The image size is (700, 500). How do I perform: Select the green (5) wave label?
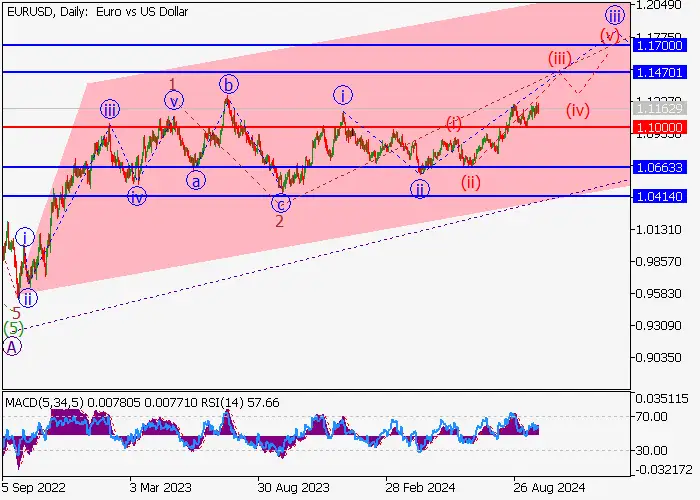point(13,329)
